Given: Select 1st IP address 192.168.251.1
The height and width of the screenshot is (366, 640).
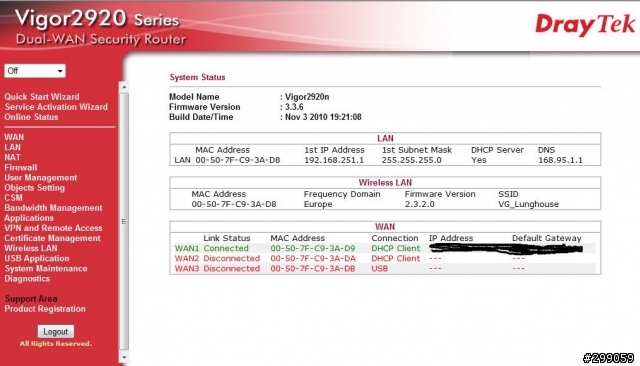Looking at the screenshot, I should pyautogui.click(x=334, y=160).
